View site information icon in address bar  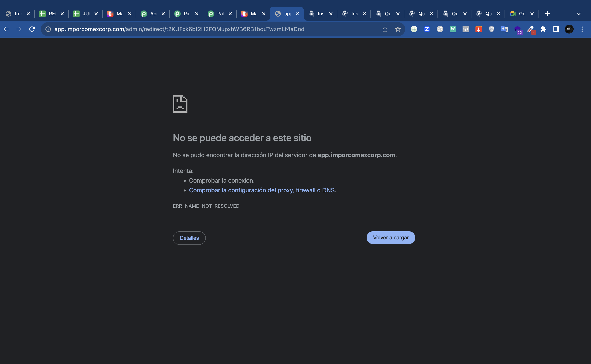48,29
